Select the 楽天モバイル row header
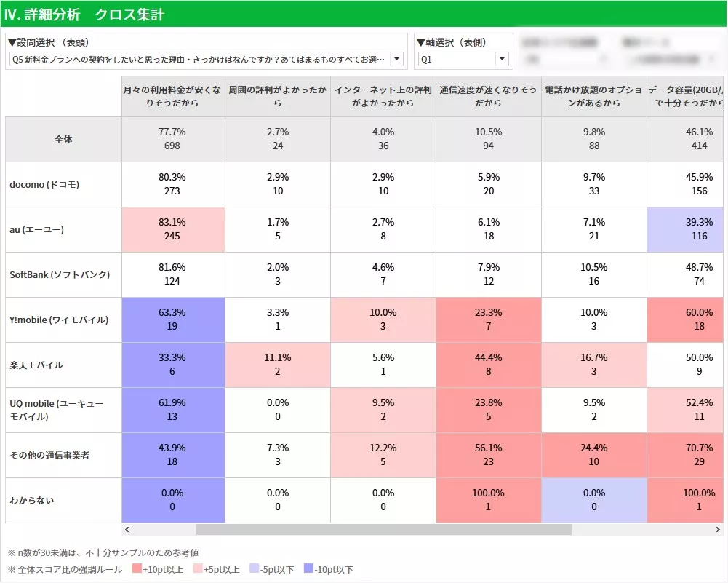The image size is (728, 583). (36, 365)
